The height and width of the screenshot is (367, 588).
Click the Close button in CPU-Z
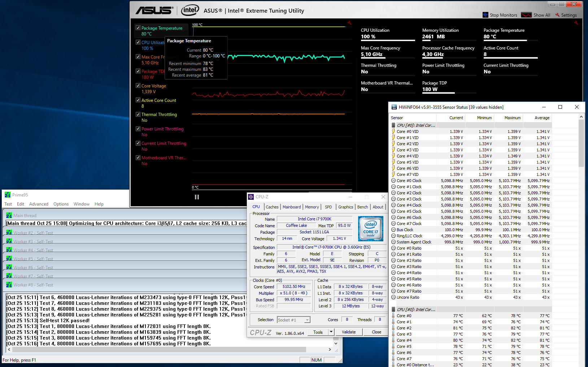[376, 332]
